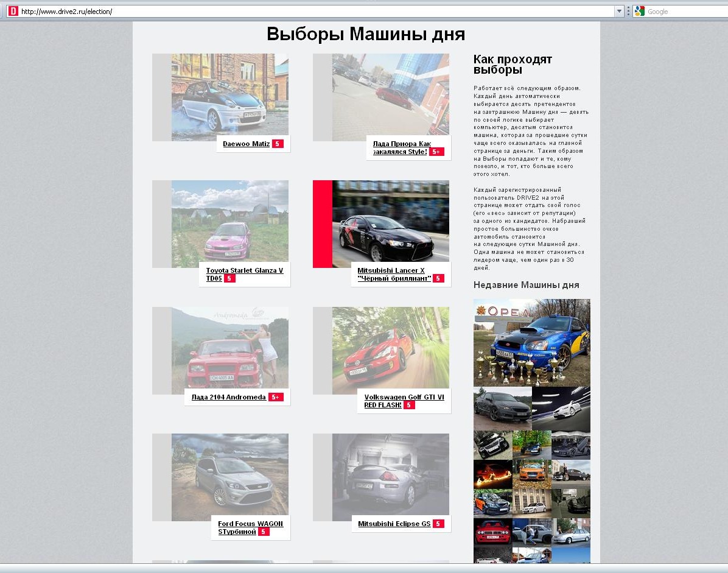Open the dark gray sedan recent car thumbnail

[502, 409]
